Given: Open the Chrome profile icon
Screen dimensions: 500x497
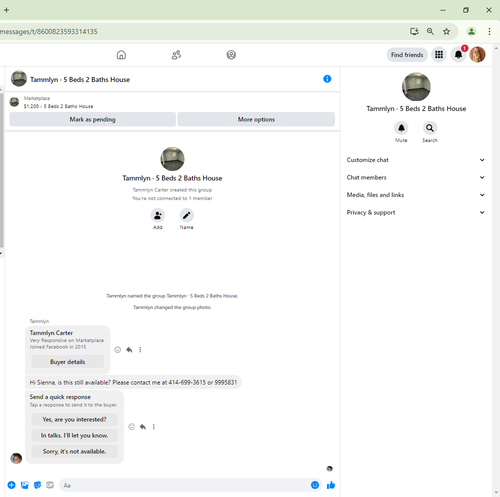Looking at the screenshot, I should [471, 31].
